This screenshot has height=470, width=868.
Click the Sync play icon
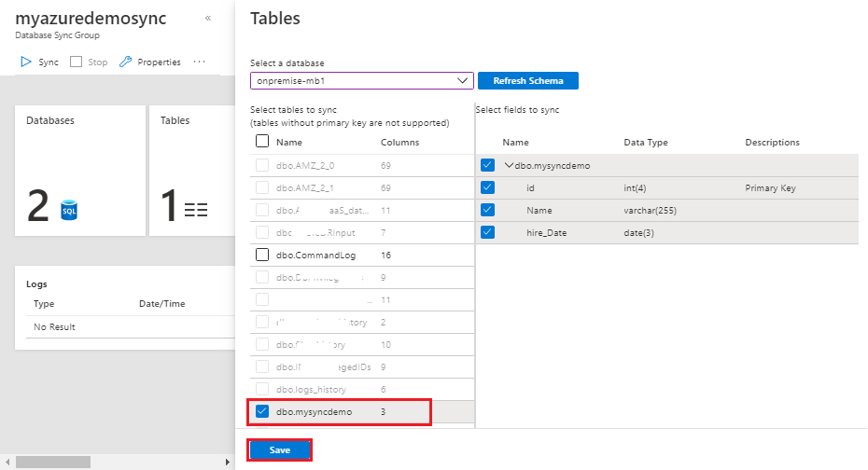(x=26, y=62)
